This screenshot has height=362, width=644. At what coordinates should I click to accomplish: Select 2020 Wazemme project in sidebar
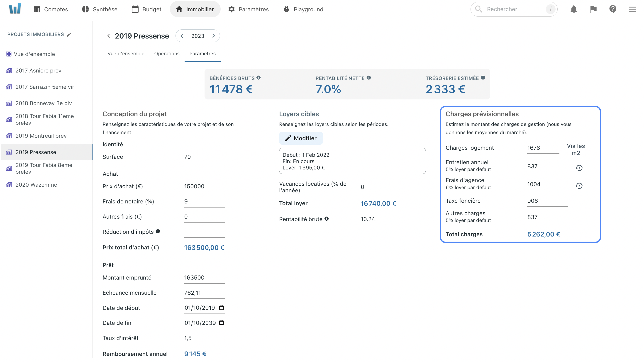[x=36, y=185]
